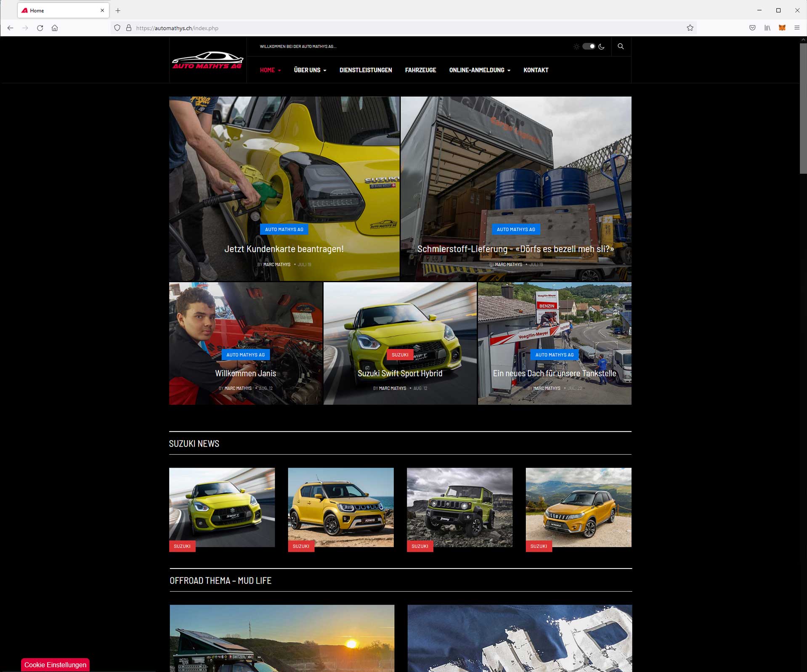Click SUZUKI tag under Ignis thumbnail
Viewport: 807px width, 672px height.
(x=301, y=546)
